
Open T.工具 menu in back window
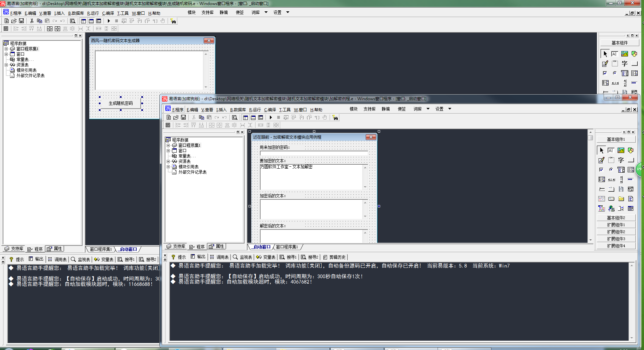123,13
